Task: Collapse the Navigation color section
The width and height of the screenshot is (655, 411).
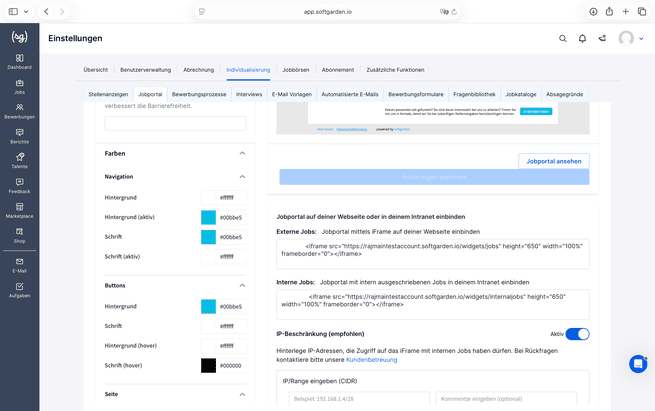Action: (x=242, y=177)
